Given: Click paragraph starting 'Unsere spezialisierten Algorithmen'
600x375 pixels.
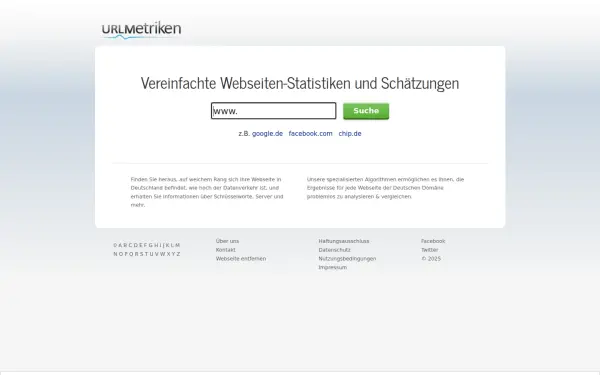Looking at the screenshot, I should (x=385, y=188).
